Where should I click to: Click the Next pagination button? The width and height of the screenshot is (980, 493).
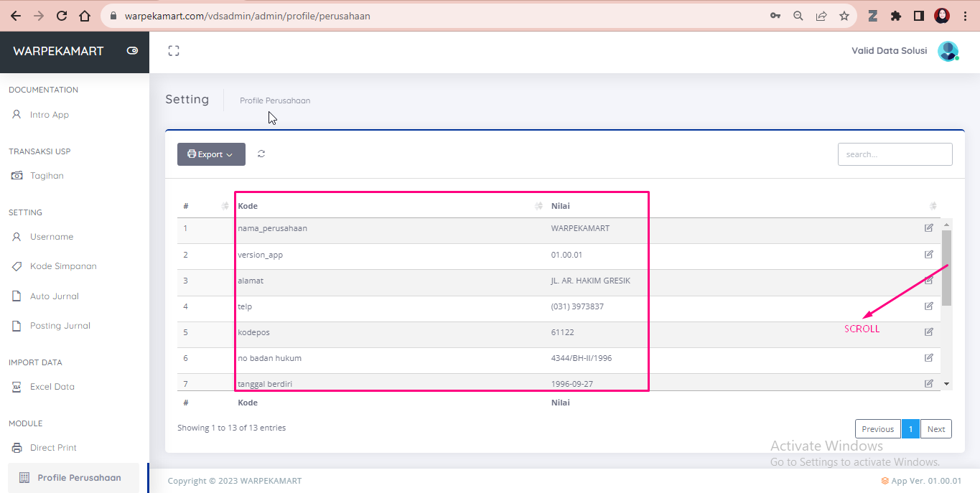click(936, 429)
